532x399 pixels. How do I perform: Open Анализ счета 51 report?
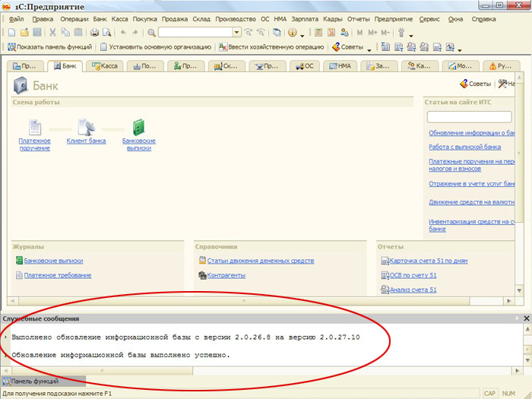coord(413,290)
